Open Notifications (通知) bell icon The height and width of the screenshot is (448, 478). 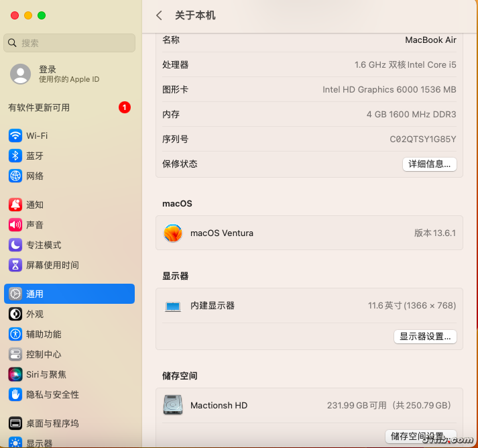(15, 205)
